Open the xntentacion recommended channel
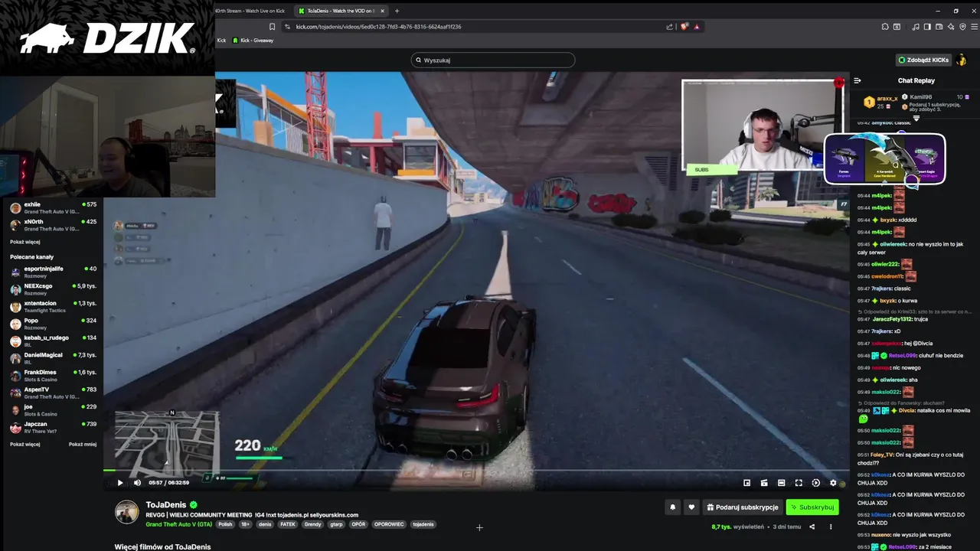The width and height of the screenshot is (980, 551). (x=53, y=307)
